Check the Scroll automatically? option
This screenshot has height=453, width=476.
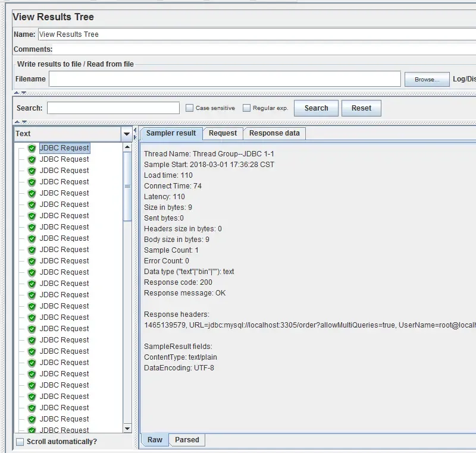coord(20,442)
